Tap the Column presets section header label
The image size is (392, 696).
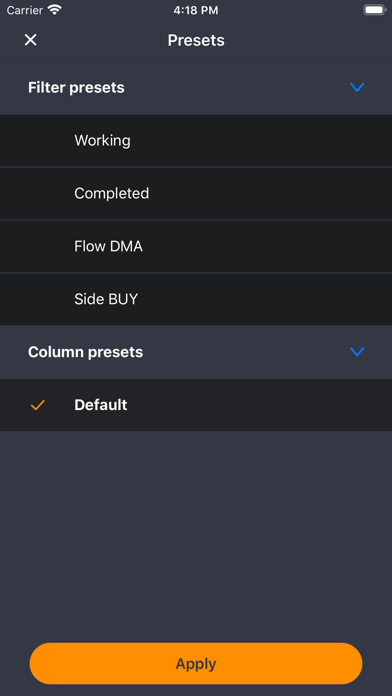85,352
